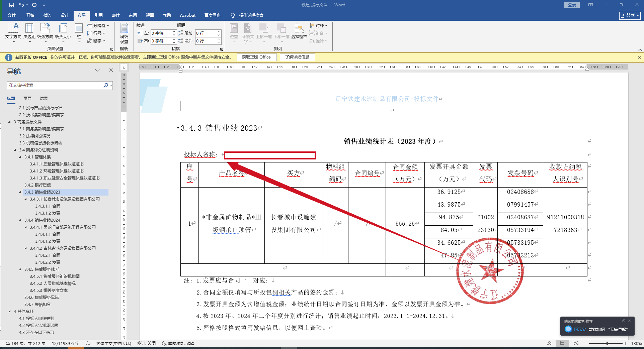Open Hyphenation (断字) dropdown

[x=96, y=41]
